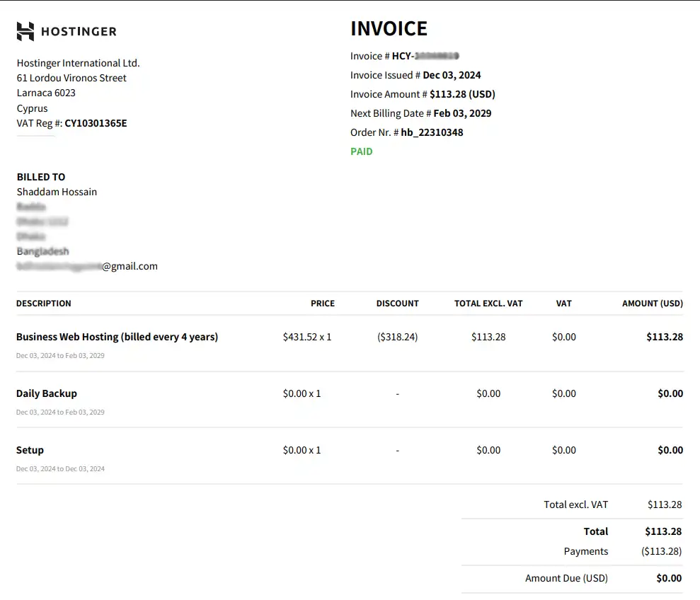The width and height of the screenshot is (700, 600).
Task: Select 'Business Web Hosting (billed every 4 years)' item
Action: 117,337
